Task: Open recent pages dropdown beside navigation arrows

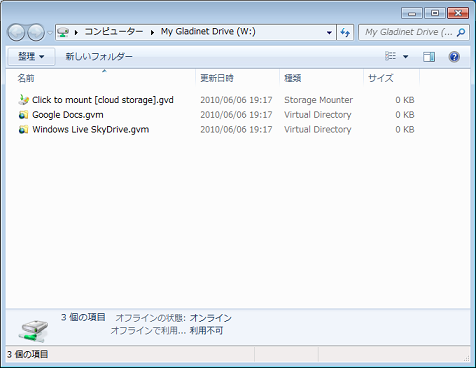Action: 50,33
